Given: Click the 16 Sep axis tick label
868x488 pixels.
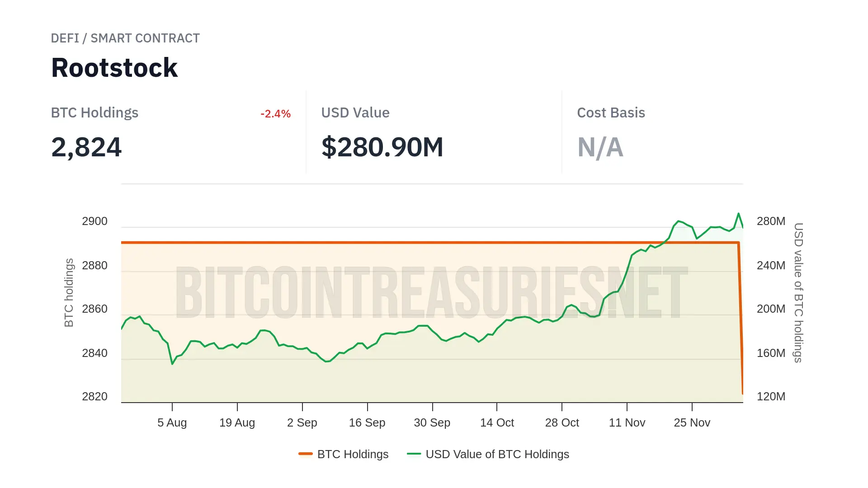Looking at the screenshot, I should tap(367, 423).
